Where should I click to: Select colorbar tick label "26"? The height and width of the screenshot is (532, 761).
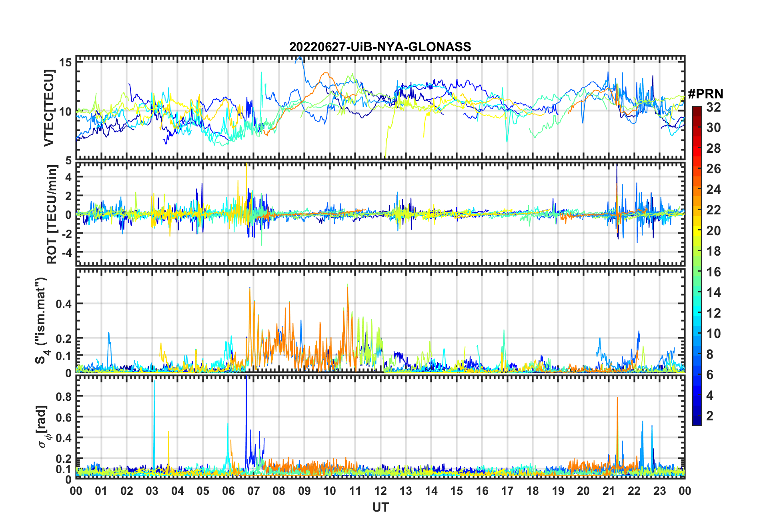[713, 169]
